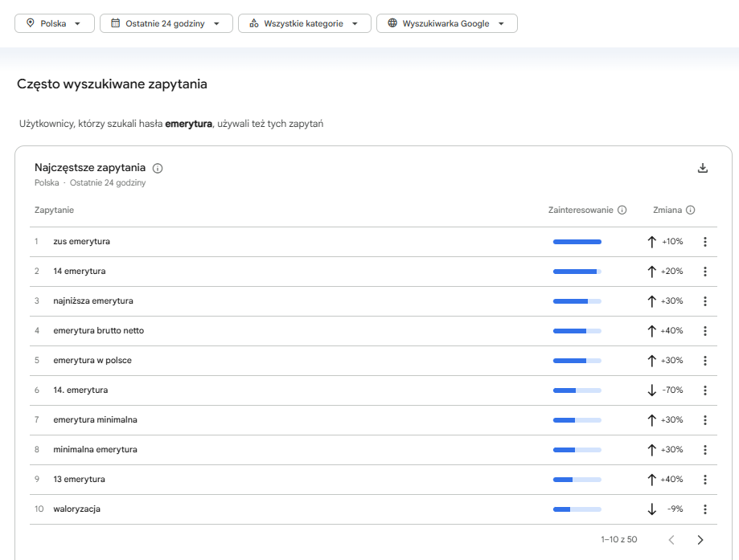Click interest bar for najniższa emerytura
This screenshot has height=560, width=739.
click(x=577, y=301)
